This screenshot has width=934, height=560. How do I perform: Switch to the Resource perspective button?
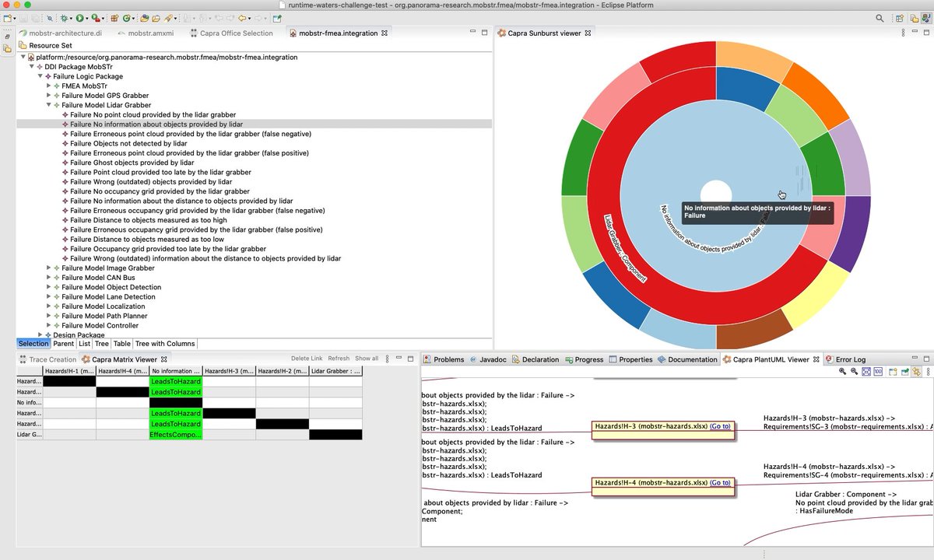[913, 18]
